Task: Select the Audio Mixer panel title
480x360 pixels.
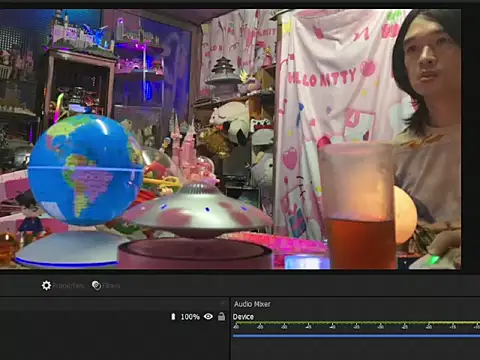Action: click(252, 304)
